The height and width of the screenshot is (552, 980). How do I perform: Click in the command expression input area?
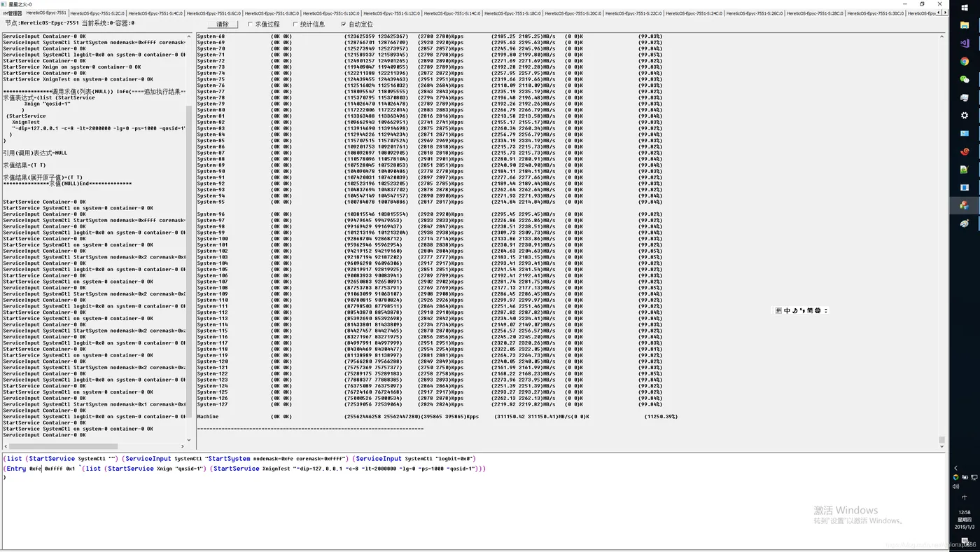point(475,502)
